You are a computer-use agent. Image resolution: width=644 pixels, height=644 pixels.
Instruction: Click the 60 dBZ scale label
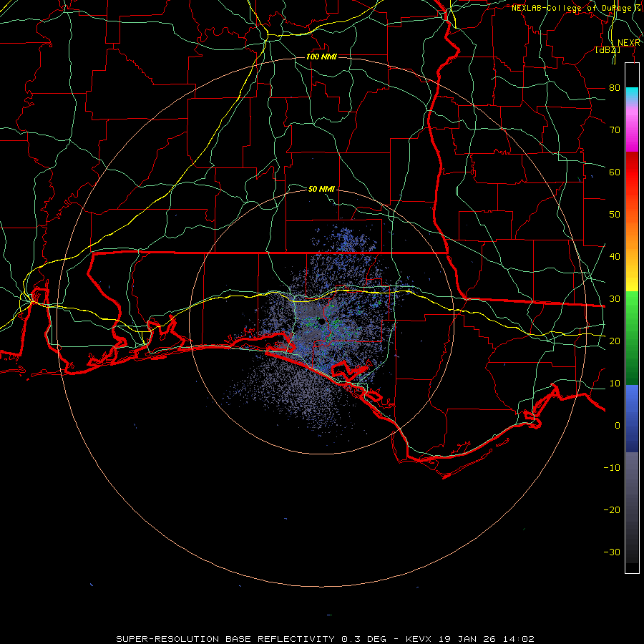coord(615,172)
